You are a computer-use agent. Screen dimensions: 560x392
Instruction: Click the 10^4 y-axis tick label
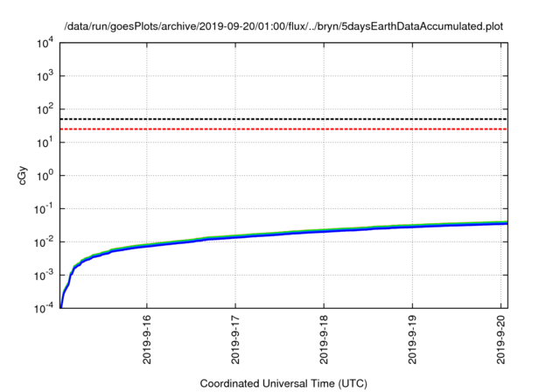[x=45, y=44]
